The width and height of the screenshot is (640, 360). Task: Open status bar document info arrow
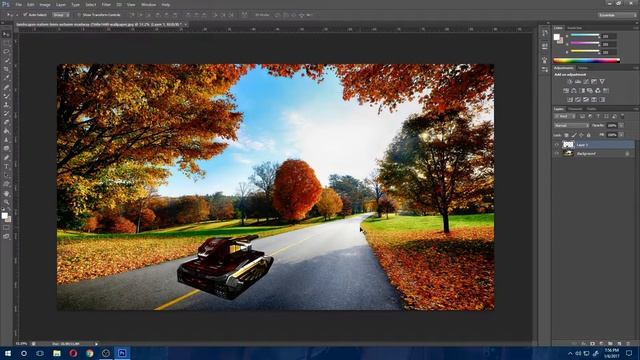pyautogui.click(x=96, y=344)
